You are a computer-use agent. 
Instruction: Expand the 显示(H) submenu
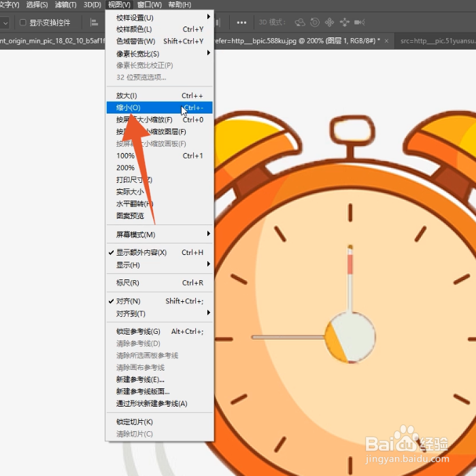[159, 265]
